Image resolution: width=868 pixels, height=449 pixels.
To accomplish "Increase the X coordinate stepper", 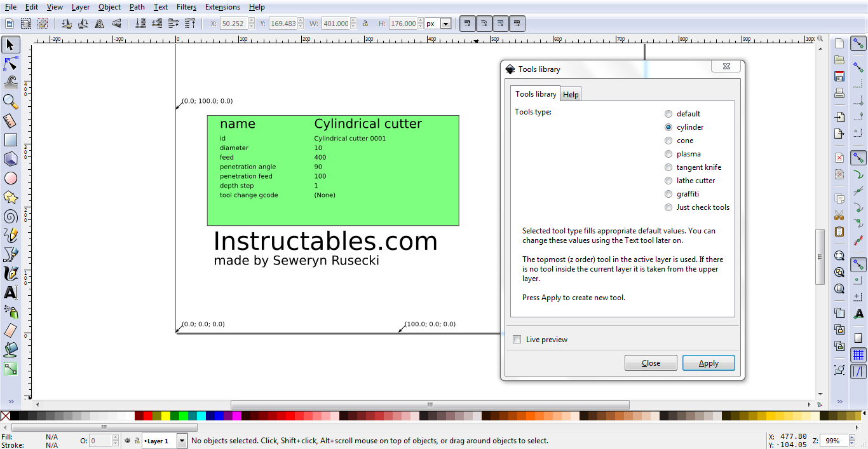I will click(252, 21).
